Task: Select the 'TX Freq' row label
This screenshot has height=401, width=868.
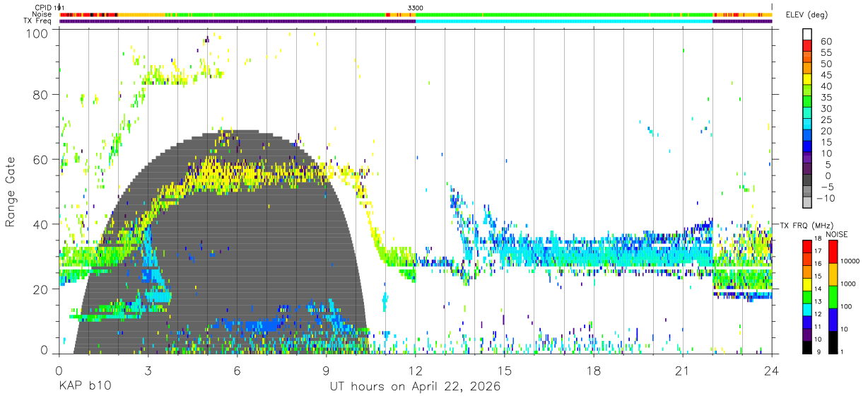Action: click(x=37, y=21)
